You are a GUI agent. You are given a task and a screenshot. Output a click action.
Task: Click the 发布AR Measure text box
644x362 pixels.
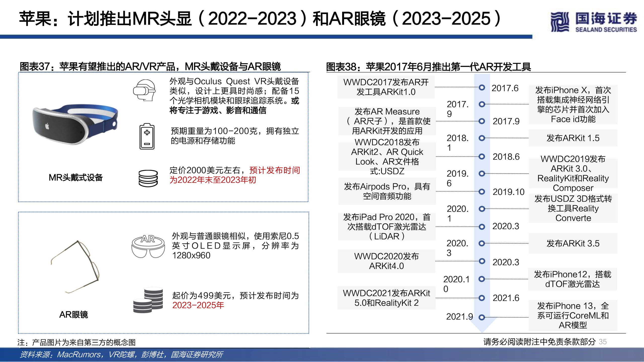387,121
